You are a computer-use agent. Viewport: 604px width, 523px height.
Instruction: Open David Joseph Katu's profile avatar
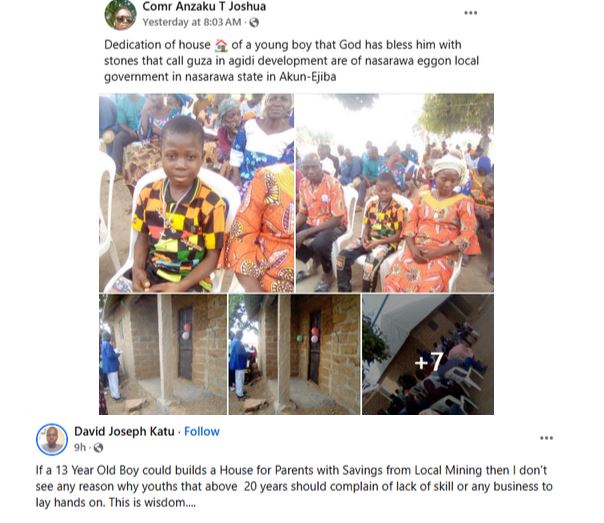(52, 439)
